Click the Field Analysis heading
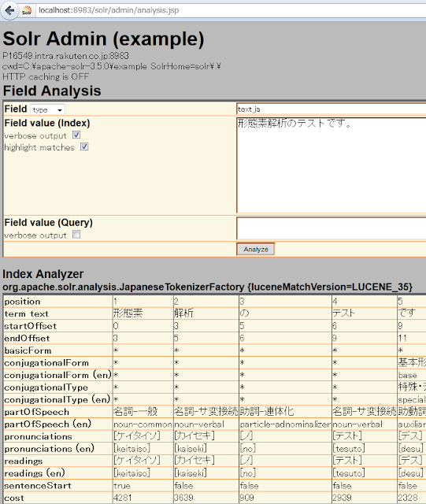This screenshot has height=504, width=426. [52, 91]
